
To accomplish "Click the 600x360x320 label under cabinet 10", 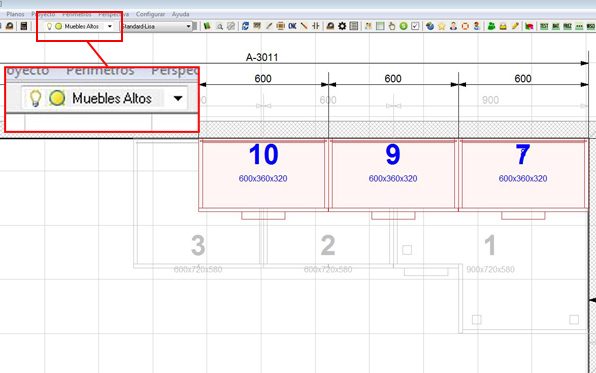I will pos(263,179).
